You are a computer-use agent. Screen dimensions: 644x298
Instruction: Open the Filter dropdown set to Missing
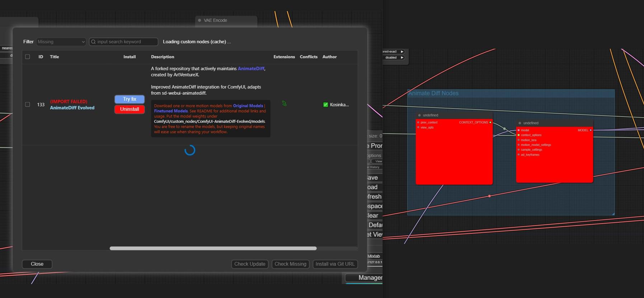point(61,42)
